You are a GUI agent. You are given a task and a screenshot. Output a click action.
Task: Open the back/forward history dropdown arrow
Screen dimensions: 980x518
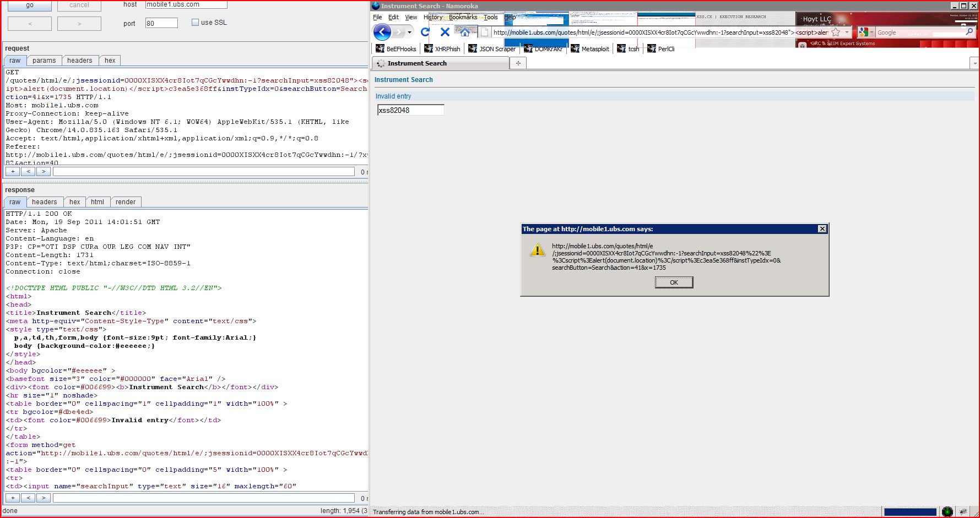tap(409, 32)
